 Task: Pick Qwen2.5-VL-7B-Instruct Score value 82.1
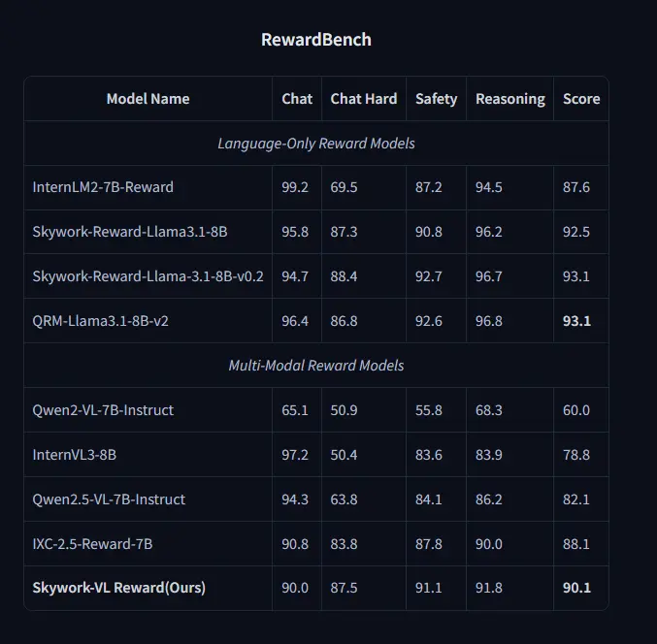(576, 499)
